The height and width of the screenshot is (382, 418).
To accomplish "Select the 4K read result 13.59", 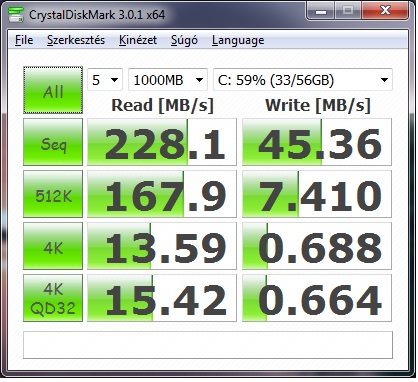I will click(x=162, y=246).
